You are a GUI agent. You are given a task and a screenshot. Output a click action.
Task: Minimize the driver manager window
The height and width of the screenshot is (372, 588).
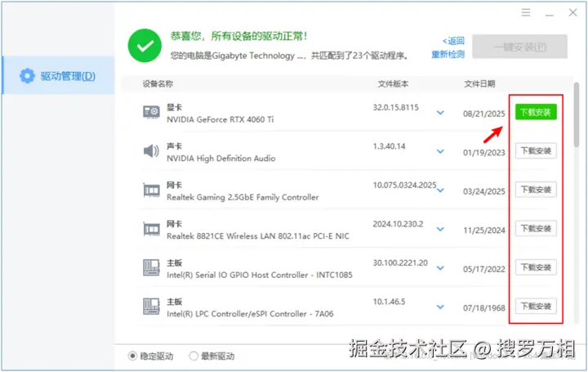click(550, 15)
